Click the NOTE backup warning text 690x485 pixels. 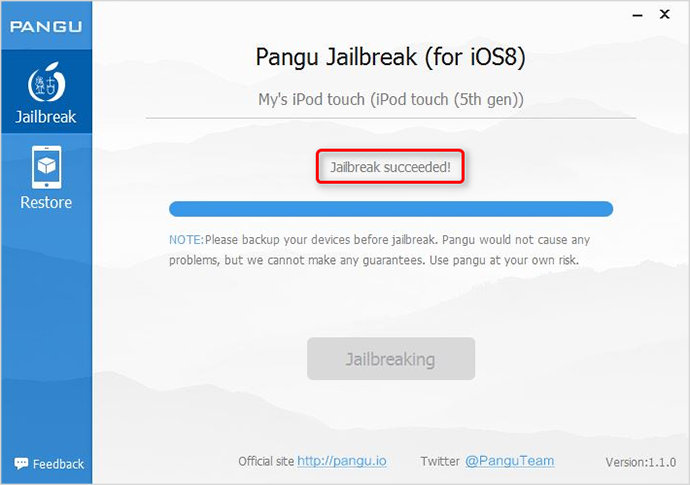[379, 250]
